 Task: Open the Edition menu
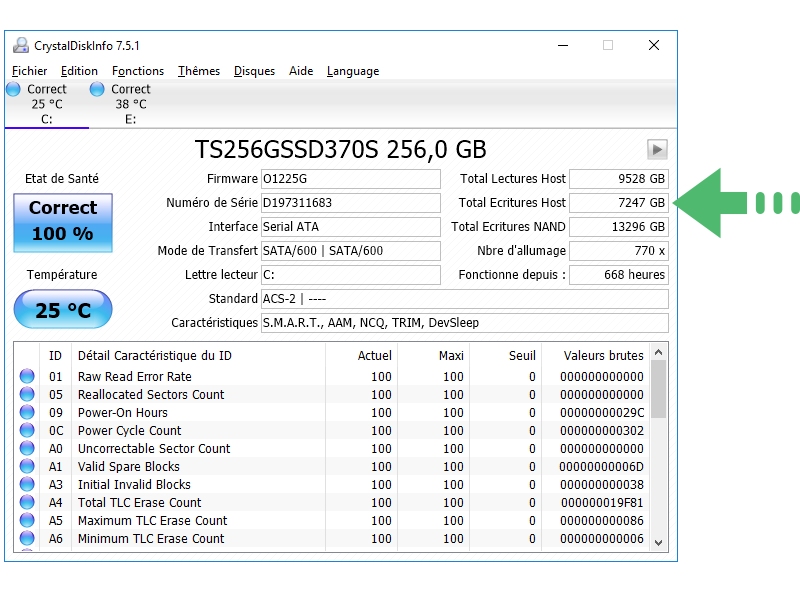tap(79, 71)
